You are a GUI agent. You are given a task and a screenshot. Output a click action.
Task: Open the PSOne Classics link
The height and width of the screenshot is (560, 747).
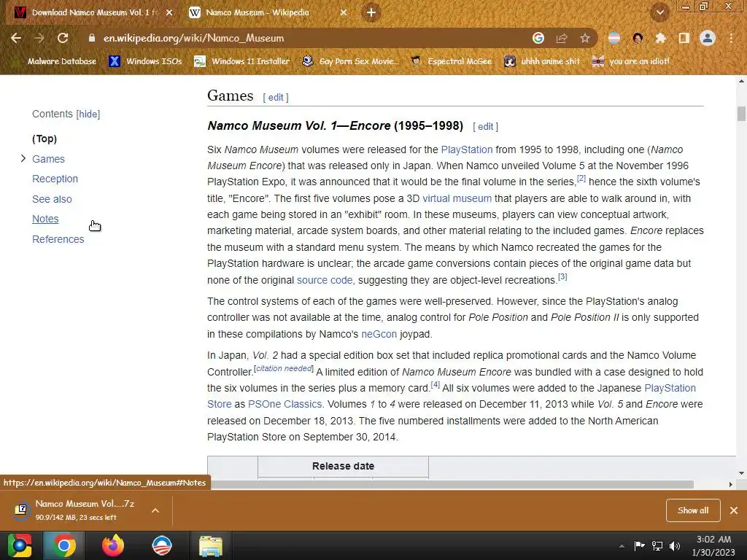click(285, 404)
